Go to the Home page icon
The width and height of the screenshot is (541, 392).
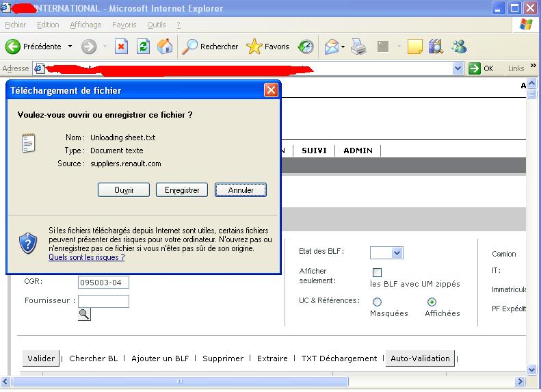165,47
